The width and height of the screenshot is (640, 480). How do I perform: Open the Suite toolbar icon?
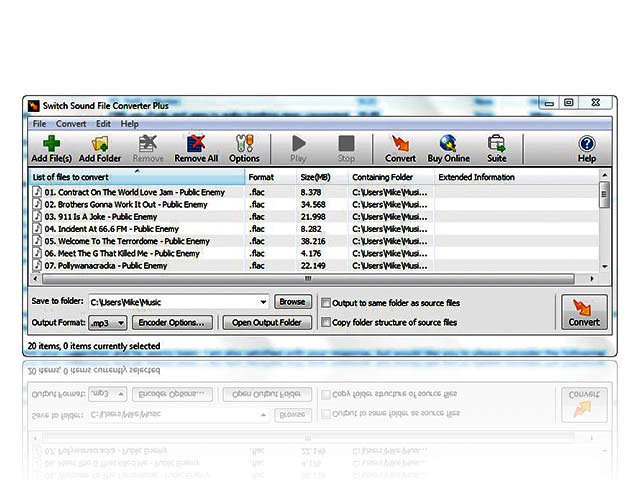tap(496, 148)
